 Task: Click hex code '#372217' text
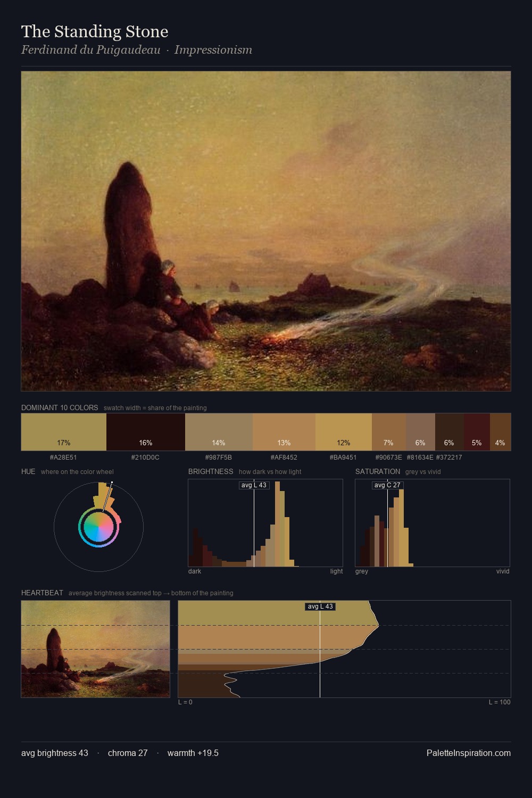[x=449, y=458]
